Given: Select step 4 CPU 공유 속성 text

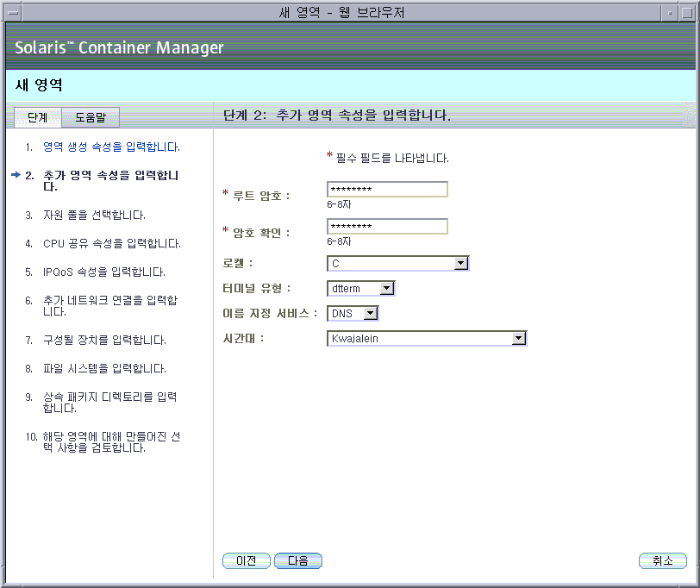Looking at the screenshot, I should tap(112, 244).
